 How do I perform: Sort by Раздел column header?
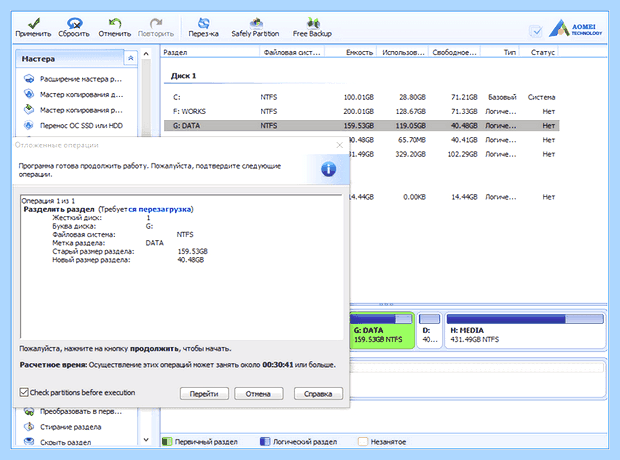tap(210, 52)
